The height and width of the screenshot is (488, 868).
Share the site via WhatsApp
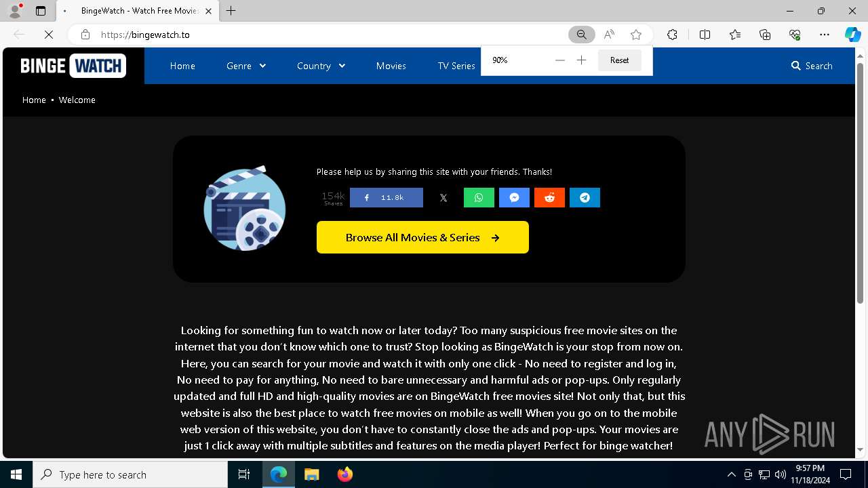tap(479, 198)
